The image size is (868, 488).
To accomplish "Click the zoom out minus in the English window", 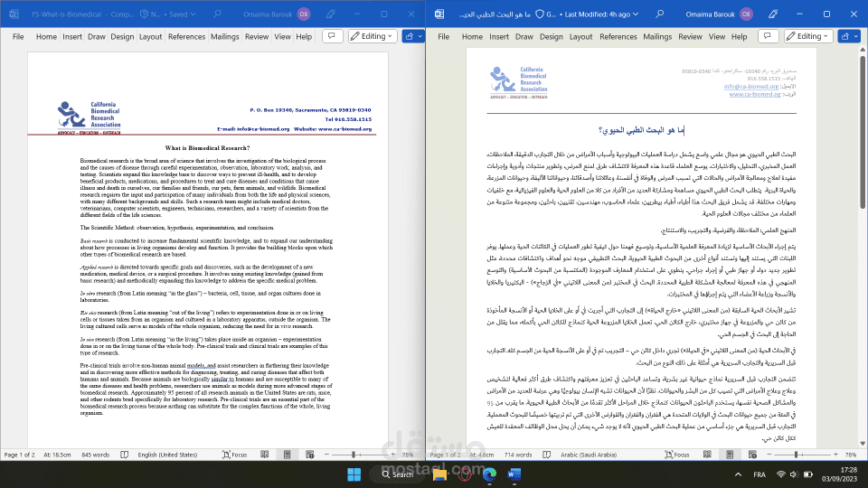I will 326,455.
